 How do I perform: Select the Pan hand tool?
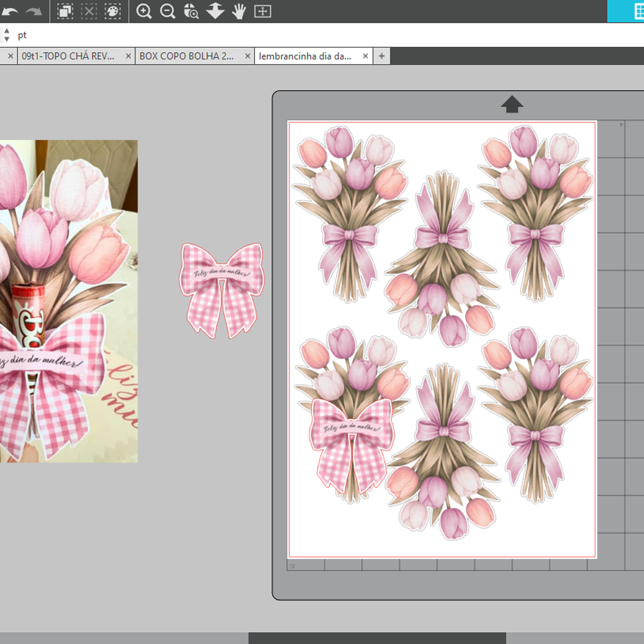(x=239, y=11)
